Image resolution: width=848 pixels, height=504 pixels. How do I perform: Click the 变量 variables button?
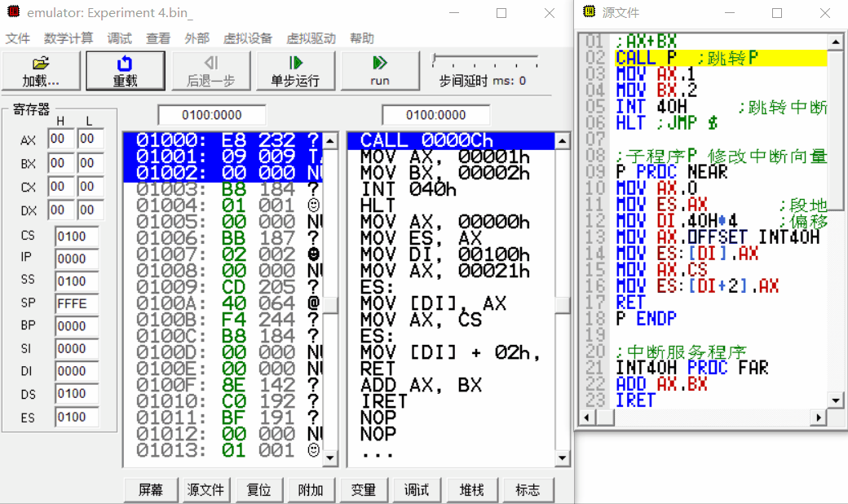click(363, 489)
